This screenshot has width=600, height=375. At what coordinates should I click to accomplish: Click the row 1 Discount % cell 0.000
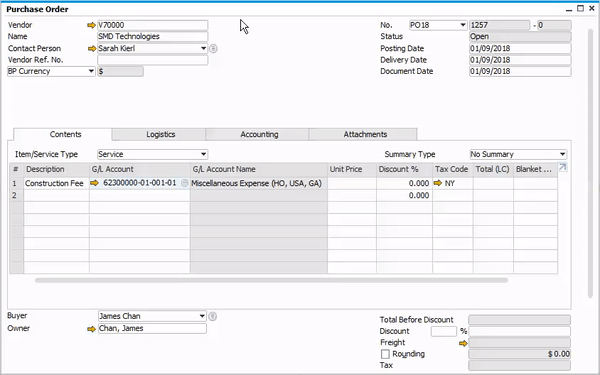(404, 183)
